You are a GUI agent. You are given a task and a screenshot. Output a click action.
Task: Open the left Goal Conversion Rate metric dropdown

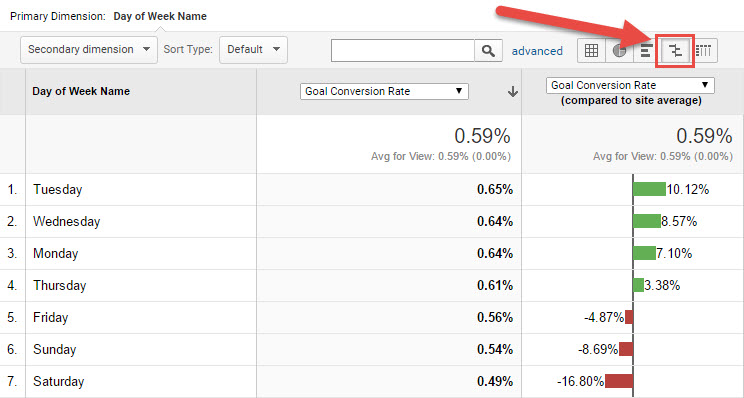click(384, 91)
